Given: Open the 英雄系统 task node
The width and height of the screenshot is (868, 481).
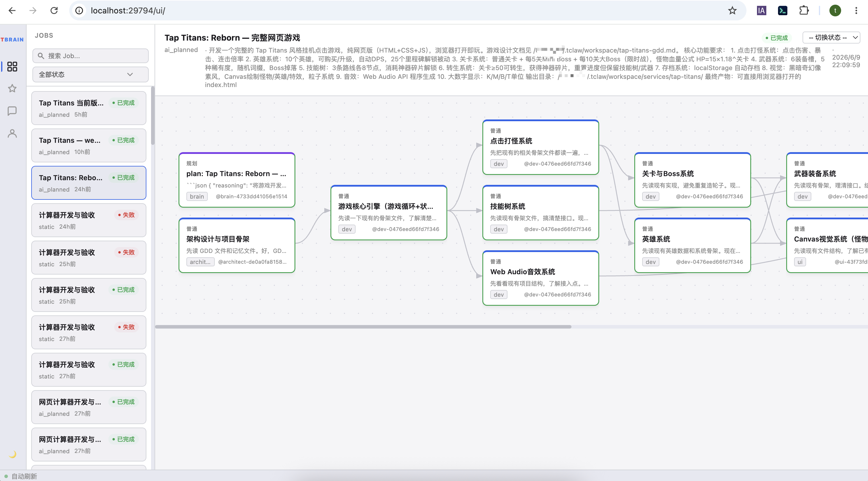Looking at the screenshot, I should pyautogui.click(x=692, y=245).
